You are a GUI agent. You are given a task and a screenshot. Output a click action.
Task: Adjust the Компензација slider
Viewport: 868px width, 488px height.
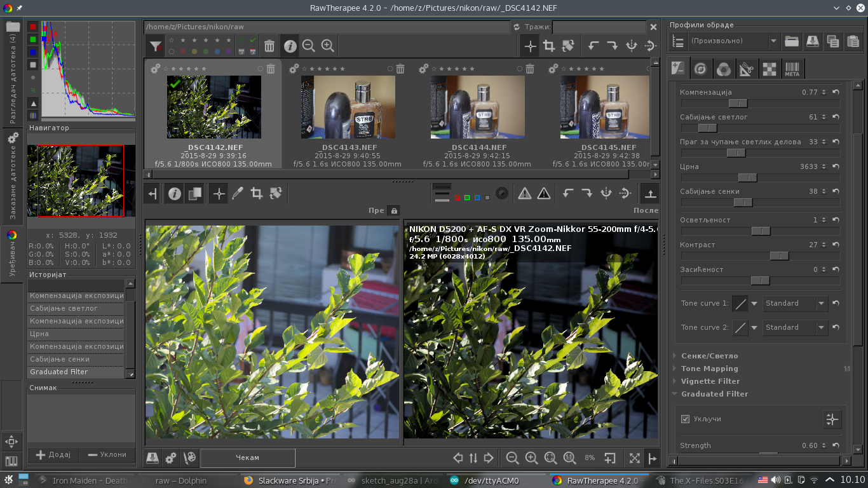pyautogui.click(x=738, y=104)
